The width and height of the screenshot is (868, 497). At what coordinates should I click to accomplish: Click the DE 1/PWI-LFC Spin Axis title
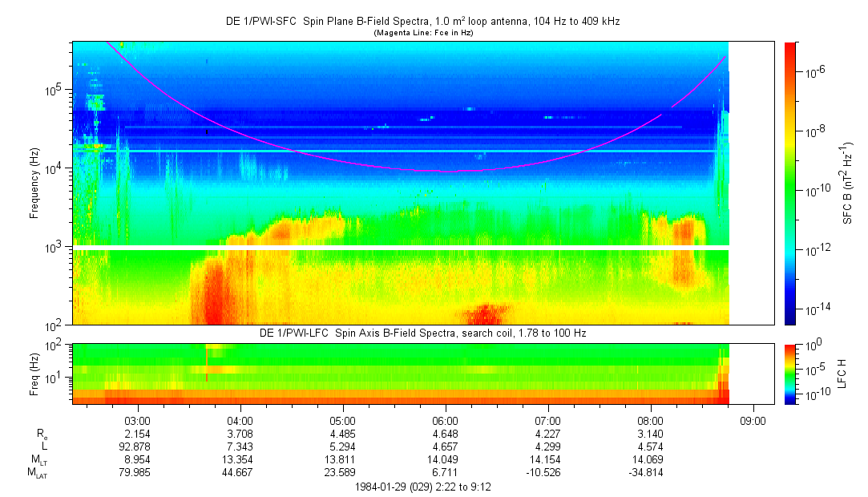[423, 333]
